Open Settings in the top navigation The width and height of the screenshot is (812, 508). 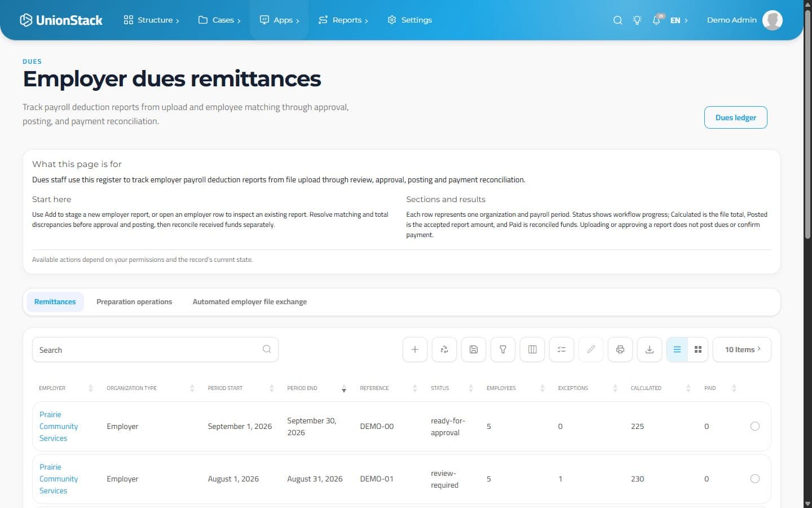click(410, 20)
